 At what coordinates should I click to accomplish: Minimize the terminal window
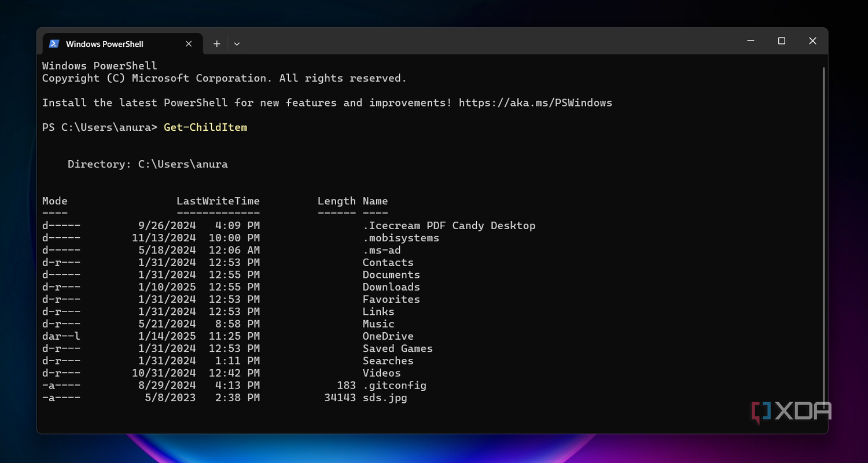click(751, 41)
